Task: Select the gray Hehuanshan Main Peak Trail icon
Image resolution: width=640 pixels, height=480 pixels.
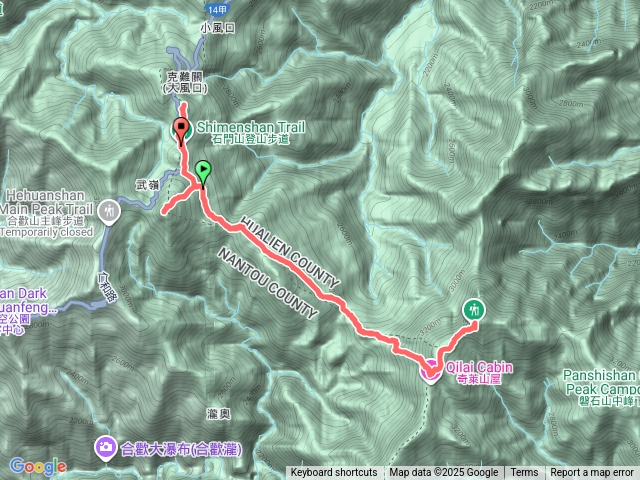Action: (109, 212)
